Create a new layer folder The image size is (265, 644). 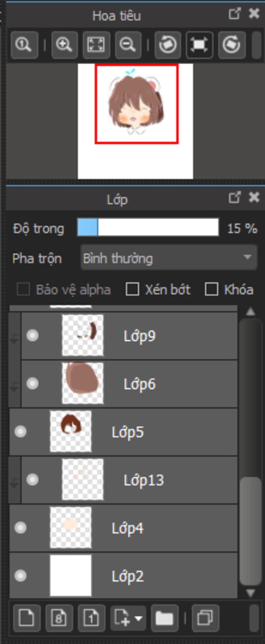pos(164,618)
